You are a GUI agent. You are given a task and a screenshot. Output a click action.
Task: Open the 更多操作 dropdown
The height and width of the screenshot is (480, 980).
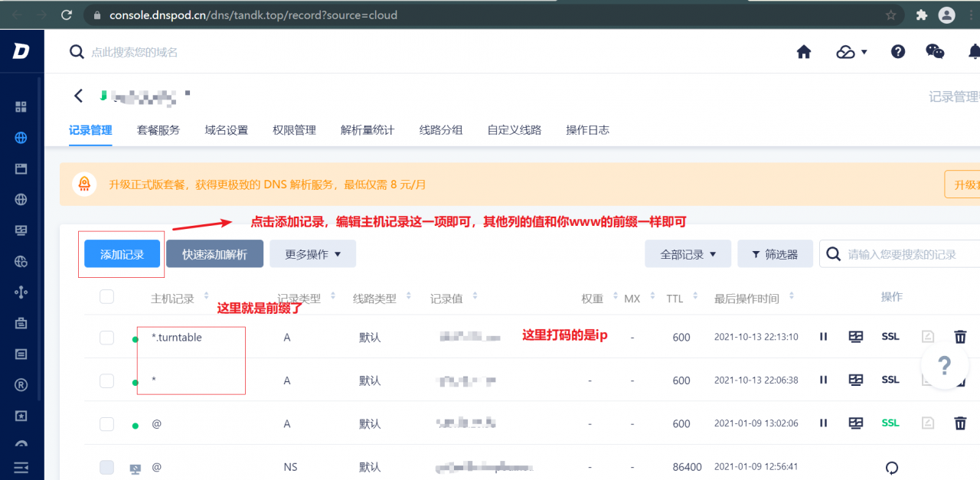point(312,253)
